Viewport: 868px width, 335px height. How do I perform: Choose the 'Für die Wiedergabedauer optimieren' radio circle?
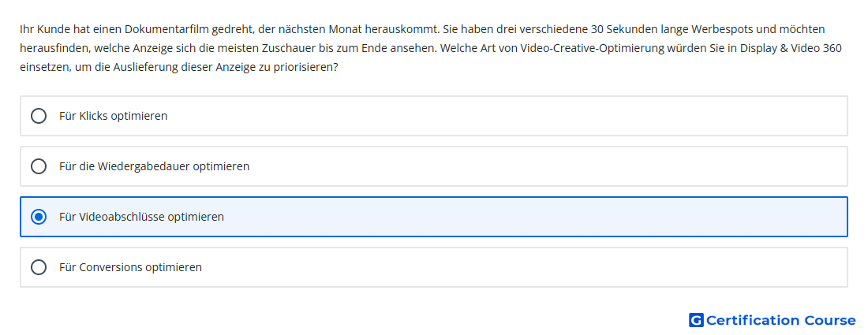pyautogui.click(x=38, y=166)
